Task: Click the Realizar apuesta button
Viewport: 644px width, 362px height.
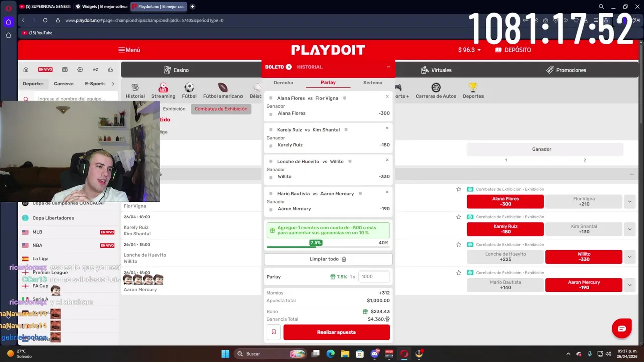Action: (337, 332)
